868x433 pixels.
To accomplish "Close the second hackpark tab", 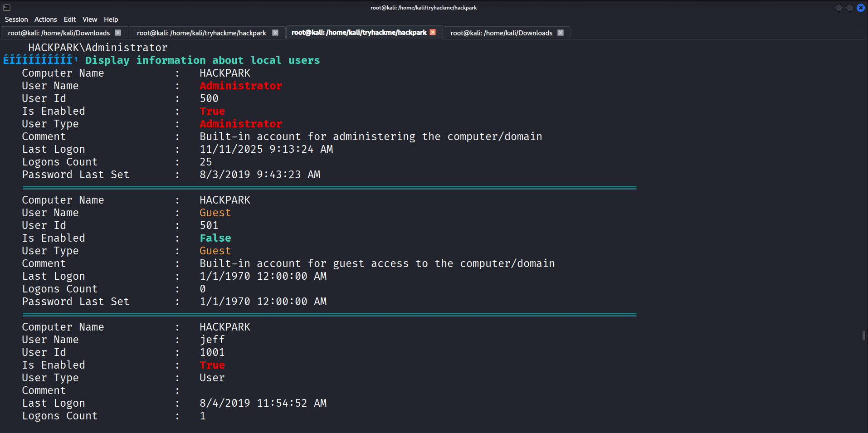I will tap(275, 33).
